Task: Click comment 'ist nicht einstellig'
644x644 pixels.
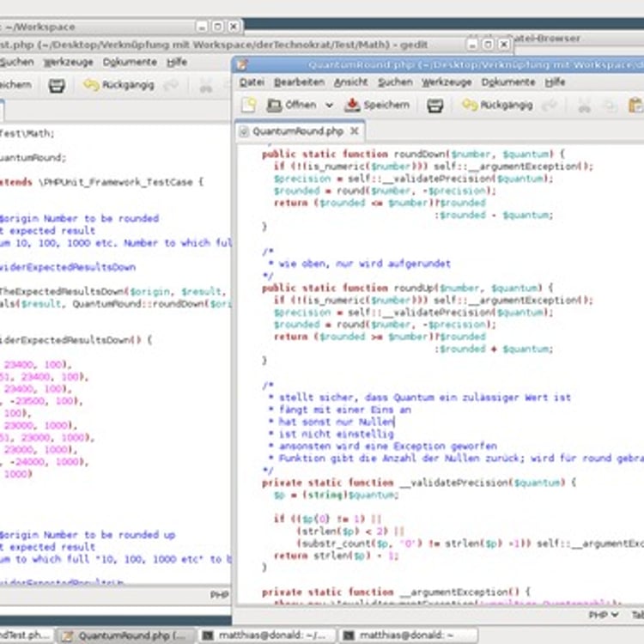Action: (331, 434)
